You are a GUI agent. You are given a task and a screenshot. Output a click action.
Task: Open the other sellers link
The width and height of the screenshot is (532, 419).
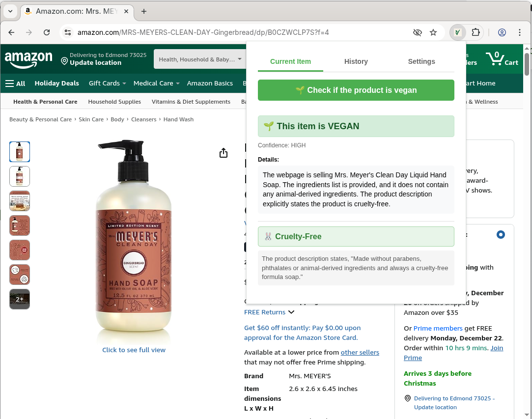tap(360, 352)
